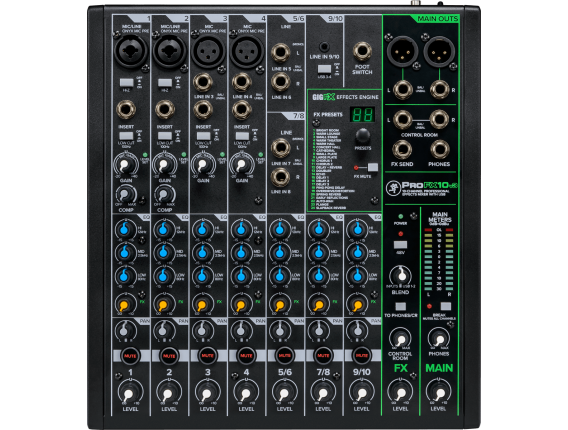Click channel 1 INSERT jack
Screen dimensions: 568x430
click(x=126, y=109)
